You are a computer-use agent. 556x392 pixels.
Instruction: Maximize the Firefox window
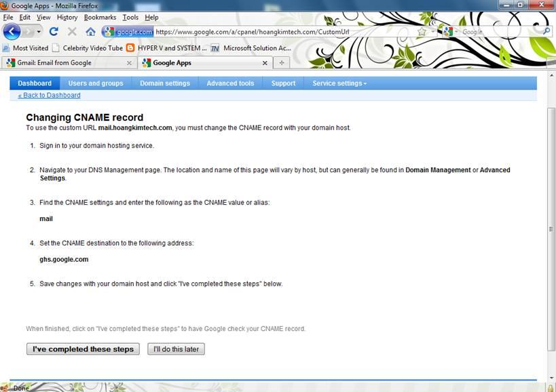coord(521,5)
